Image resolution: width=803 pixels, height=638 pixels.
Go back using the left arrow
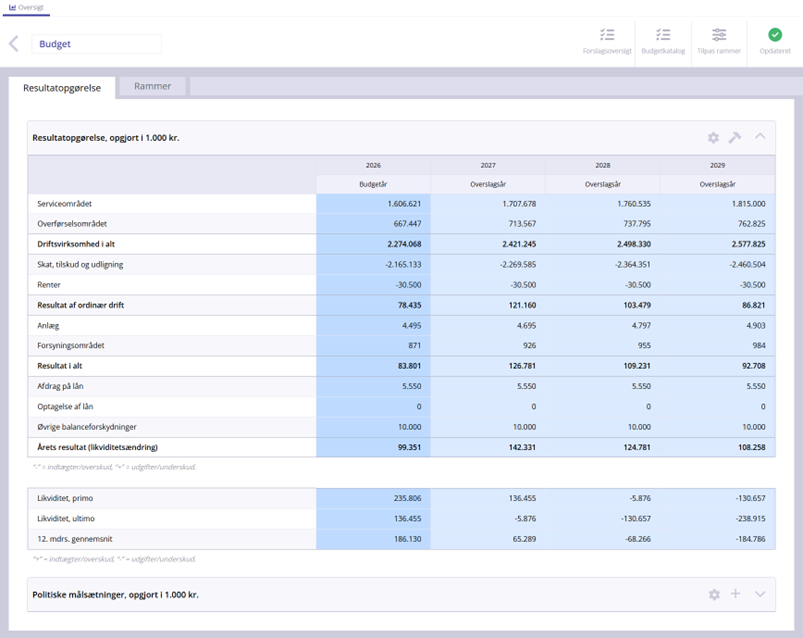click(x=14, y=44)
